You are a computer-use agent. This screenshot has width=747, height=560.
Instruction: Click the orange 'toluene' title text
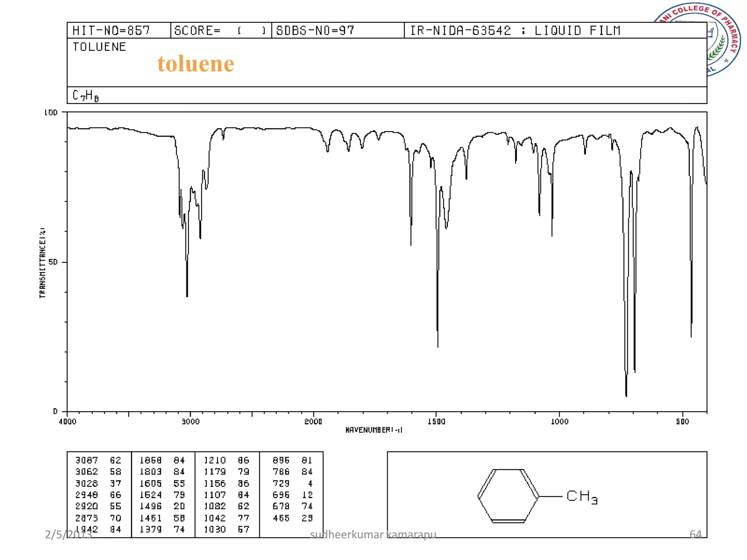tap(196, 64)
